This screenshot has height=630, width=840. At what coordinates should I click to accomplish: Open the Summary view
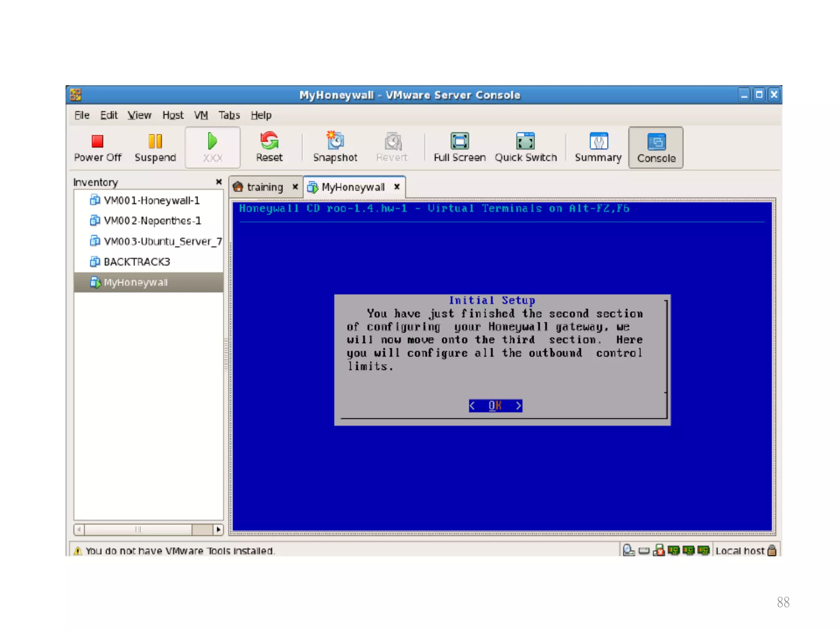598,147
